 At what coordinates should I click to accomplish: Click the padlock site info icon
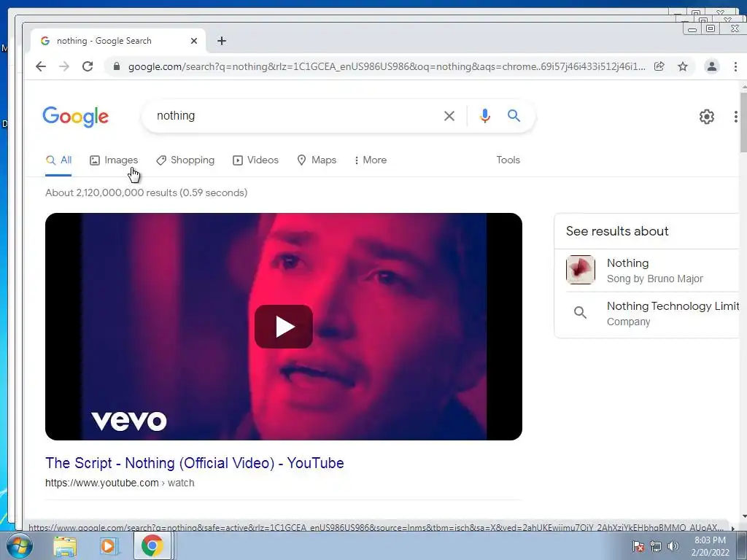pos(117,66)
